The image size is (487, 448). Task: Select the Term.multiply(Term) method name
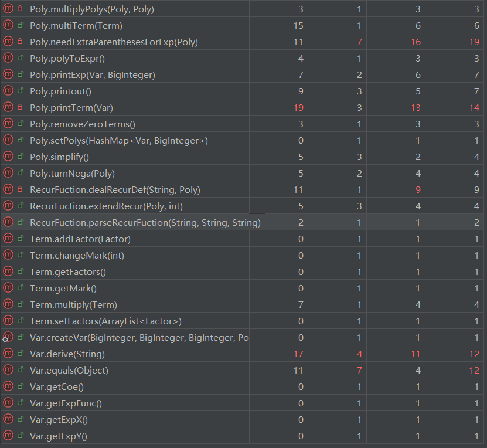[74, 305]
